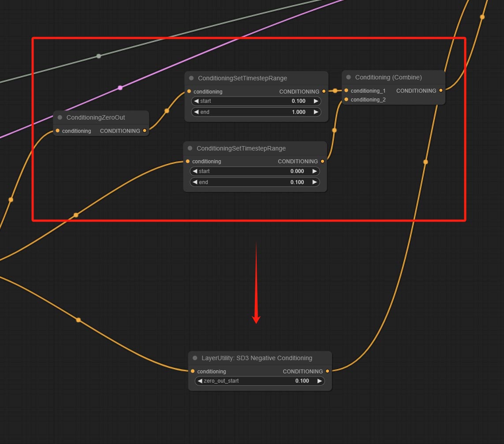The image size is (504, 444).
Task: Collapse the ConditioningZeroOut node via its title dot
Action: coord(60,117)
